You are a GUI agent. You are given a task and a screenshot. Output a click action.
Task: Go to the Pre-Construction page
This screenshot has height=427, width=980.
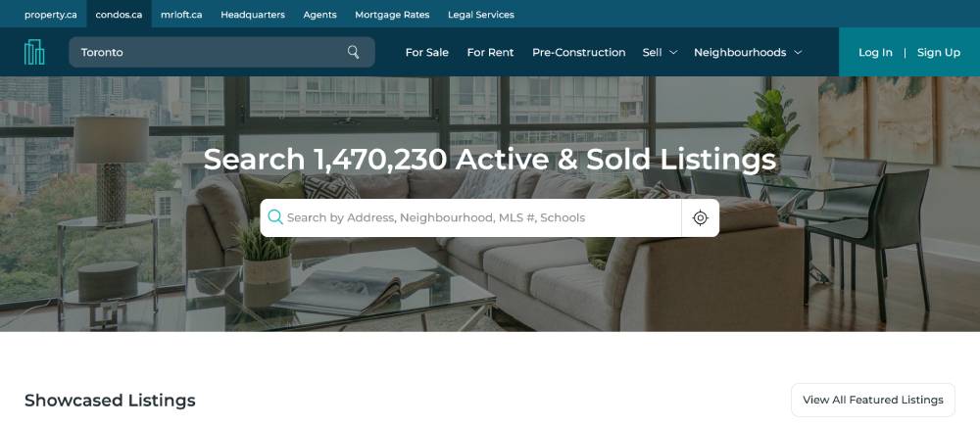[579, 53]
